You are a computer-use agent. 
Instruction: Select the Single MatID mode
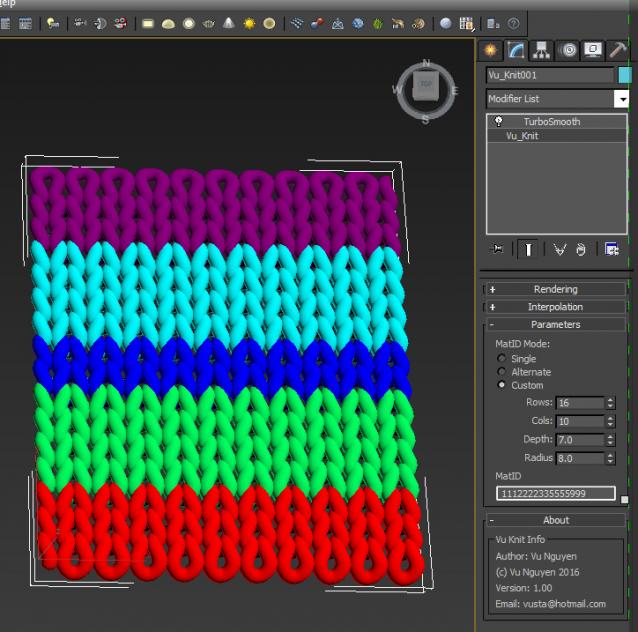click(x=502, y=359)
